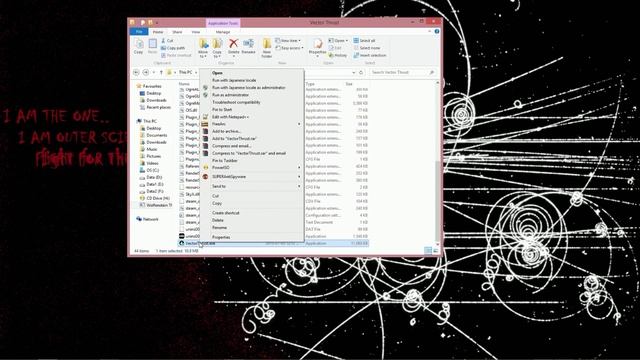Click the Search Vector Thrust box
The image size is (640, 360).
click(x=402, y=72)
